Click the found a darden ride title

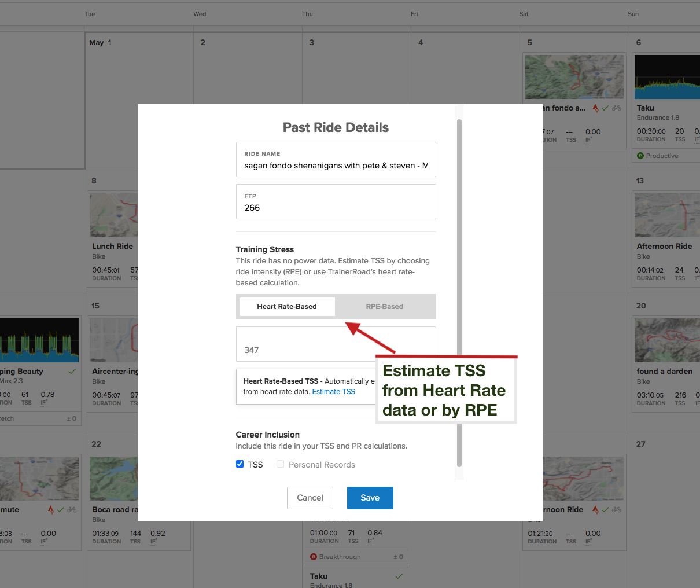[x=665, y=371]
